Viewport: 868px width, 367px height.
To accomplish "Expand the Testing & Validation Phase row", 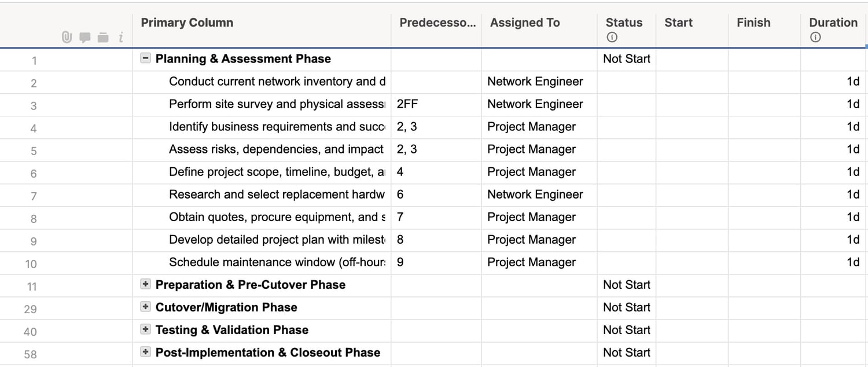I will coord(146,329).
